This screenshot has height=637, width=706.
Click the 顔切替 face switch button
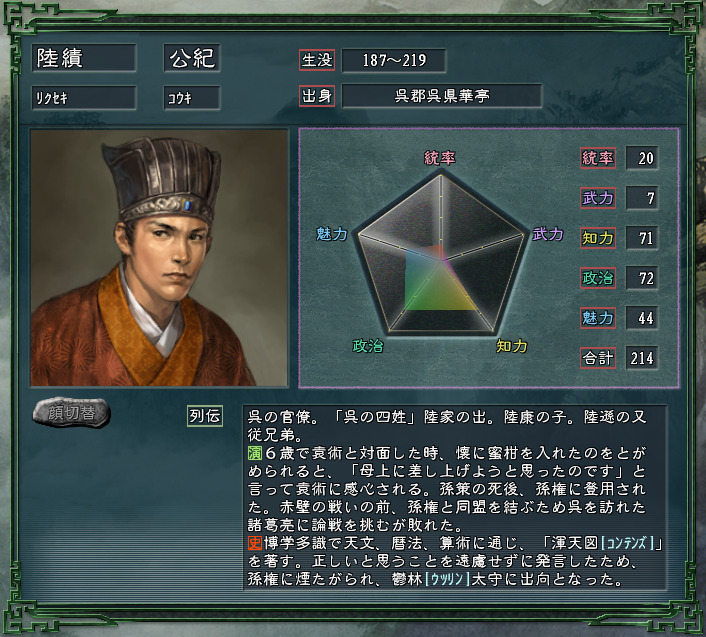[x=72, y=412]
